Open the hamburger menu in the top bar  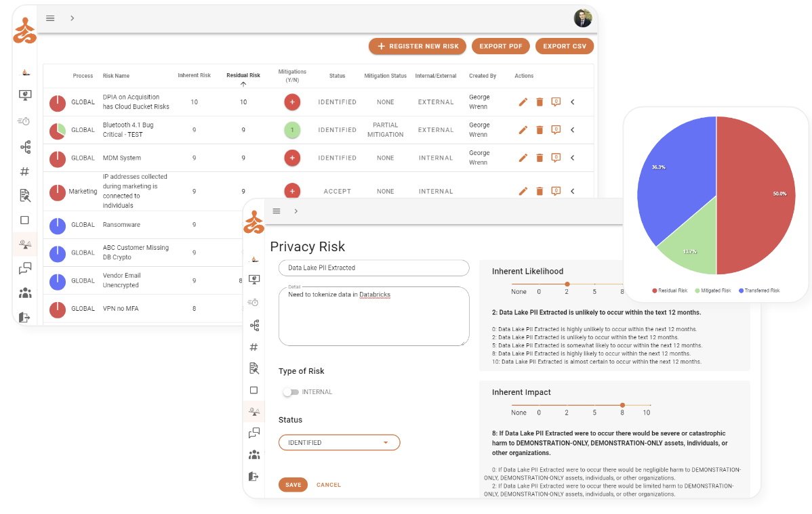click(x=50, y=18)
